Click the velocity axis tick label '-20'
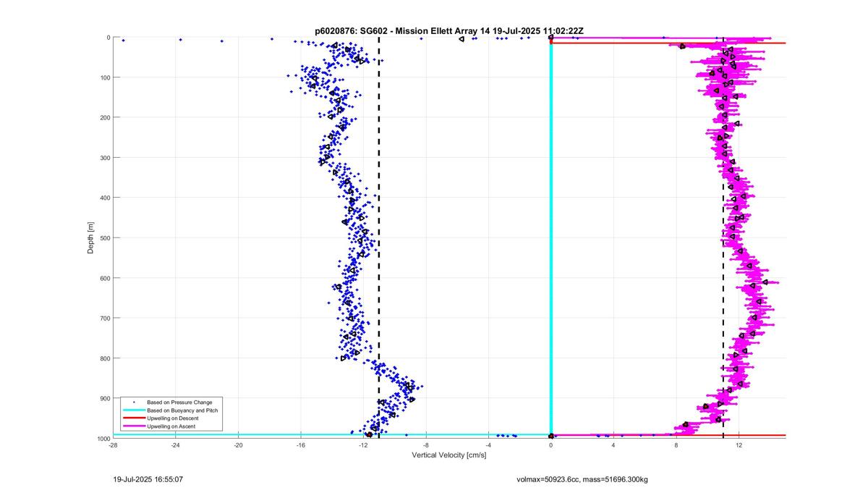Screen dimensions: 868x493 point(238,445)
